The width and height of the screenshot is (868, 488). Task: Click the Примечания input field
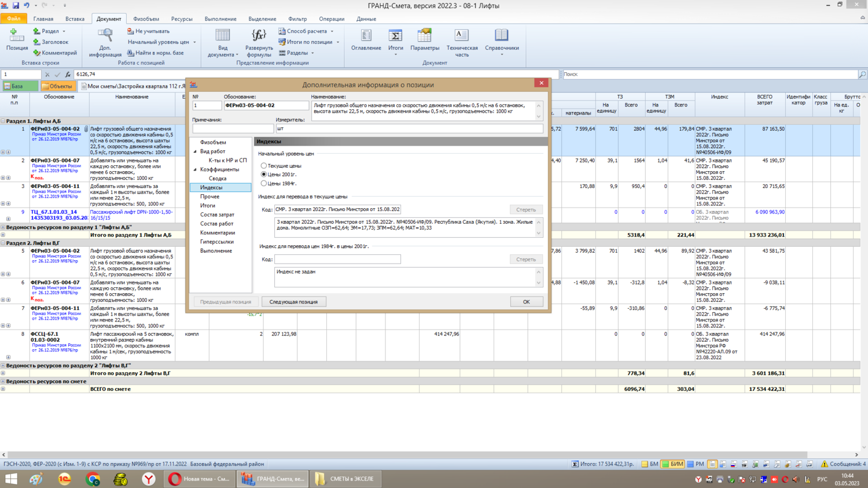point(233,128)
